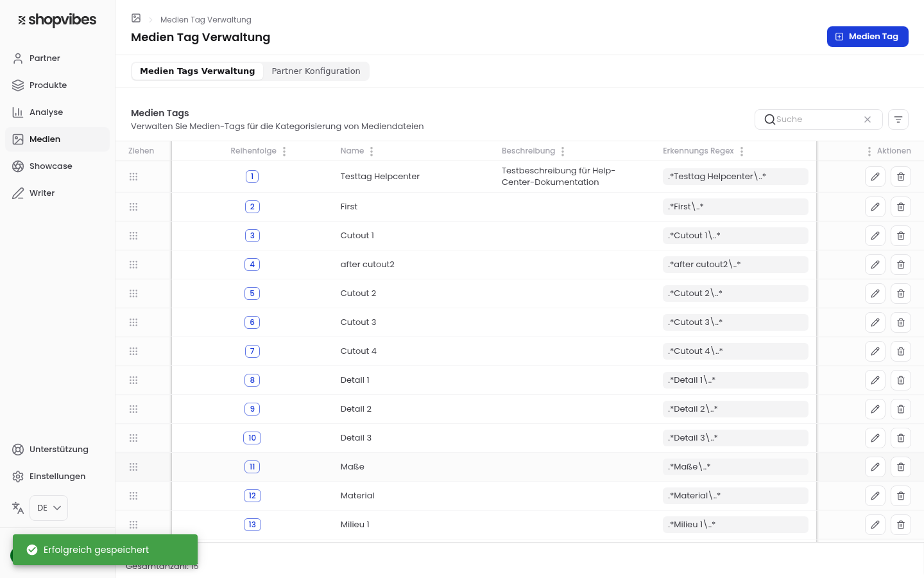Open the table filter options

(x=898, y=119)
